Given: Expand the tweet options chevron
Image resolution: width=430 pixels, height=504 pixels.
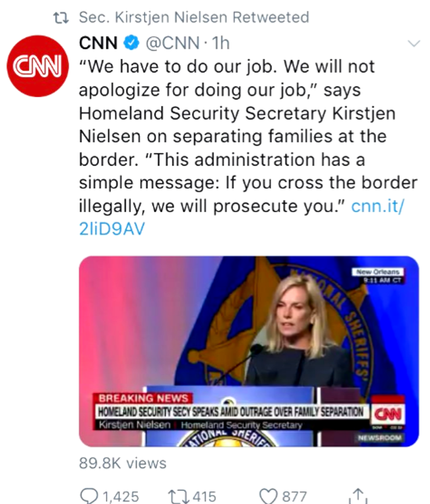Looking at the screenshot, I should [x=413, y=43].
